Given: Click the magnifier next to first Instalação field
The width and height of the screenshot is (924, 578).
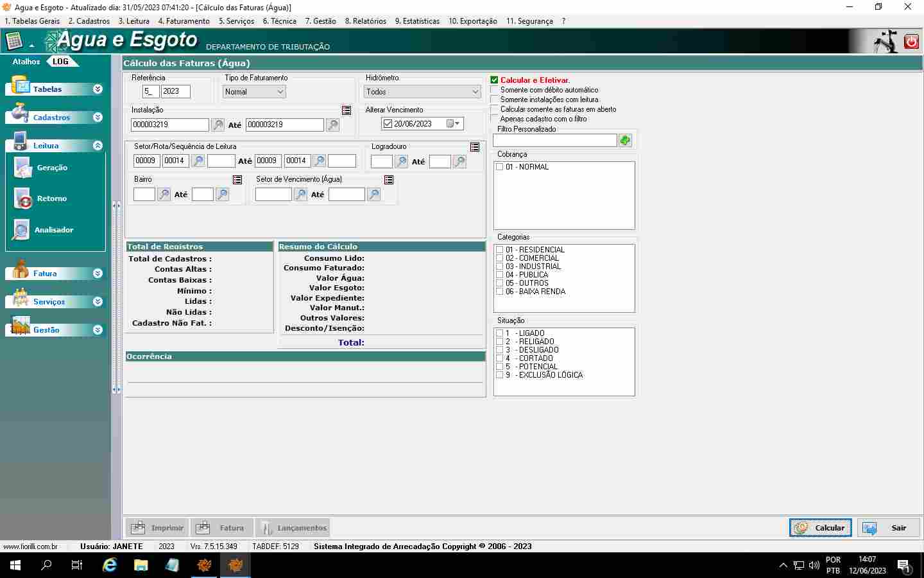Looking at the screenshot, I should point(218,125).
